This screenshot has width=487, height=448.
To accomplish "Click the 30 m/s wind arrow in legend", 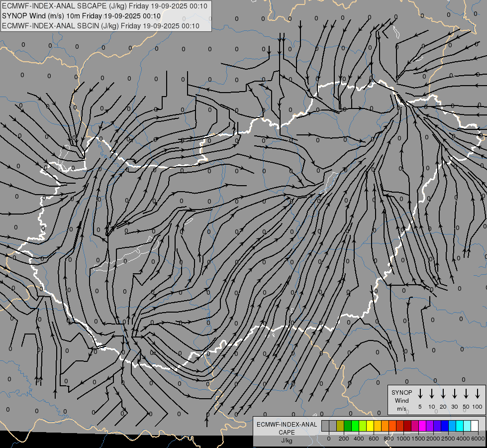I will coord(454,394).
